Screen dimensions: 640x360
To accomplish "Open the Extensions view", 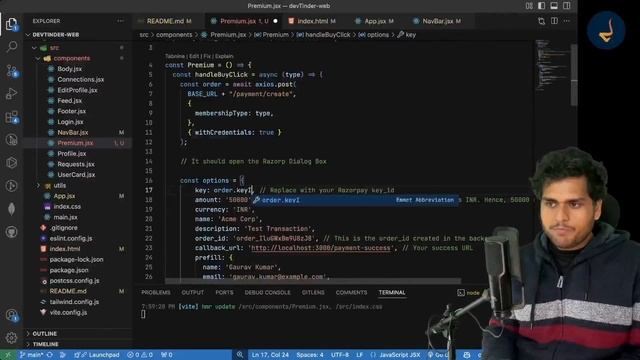I will [x=11, y=117].
